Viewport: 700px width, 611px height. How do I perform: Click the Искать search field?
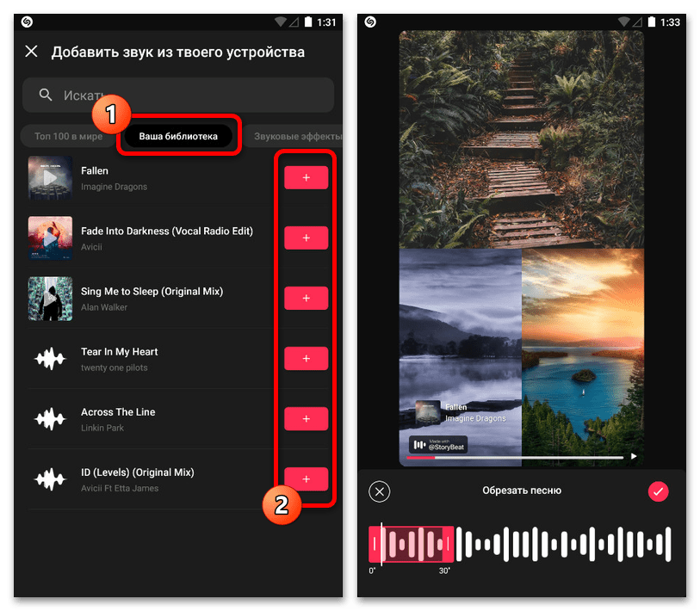tap(178, 95)
